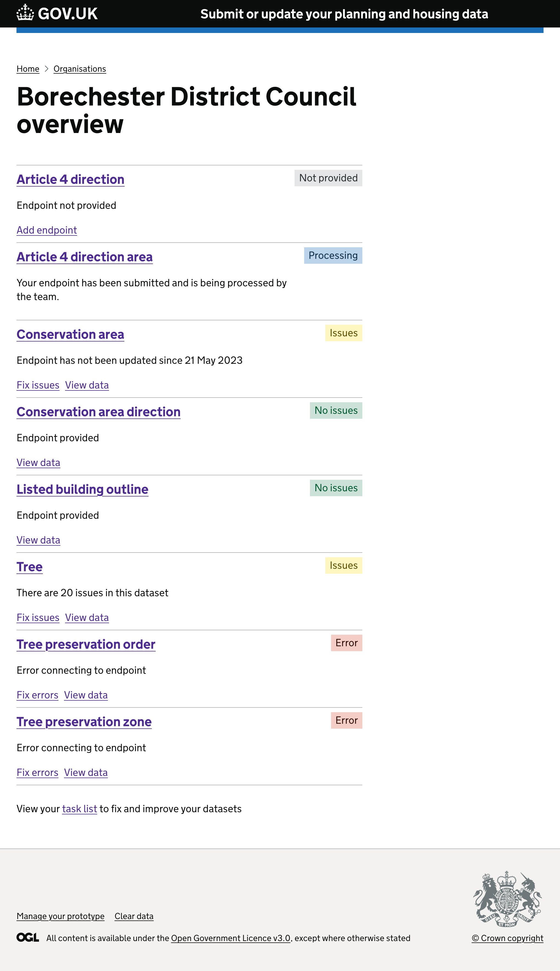Open the Open Government Licence v3.0 link
The image size is (560, 971).
pos(231,938)
